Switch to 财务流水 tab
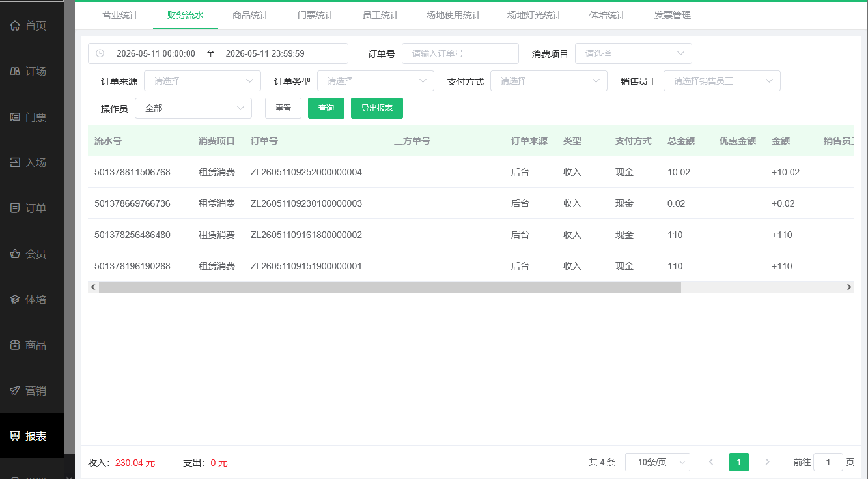Screen dimensions: 868x479 (x=186, y=15)
